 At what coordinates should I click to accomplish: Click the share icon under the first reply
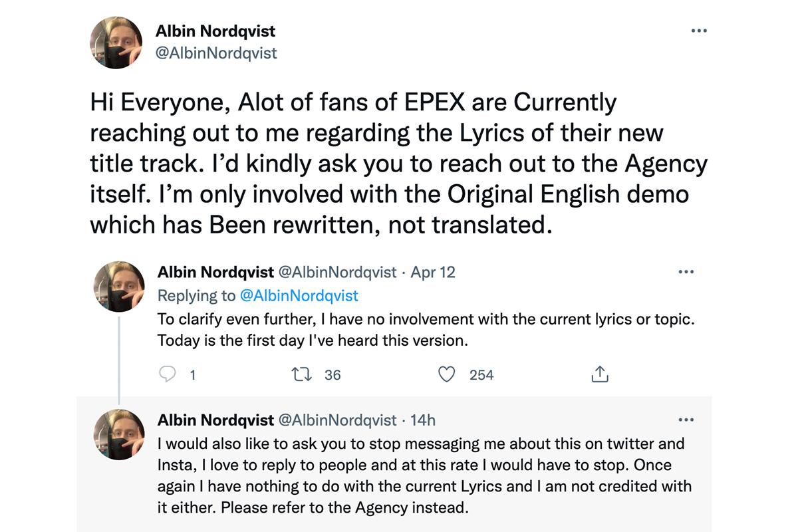[599, 374]
